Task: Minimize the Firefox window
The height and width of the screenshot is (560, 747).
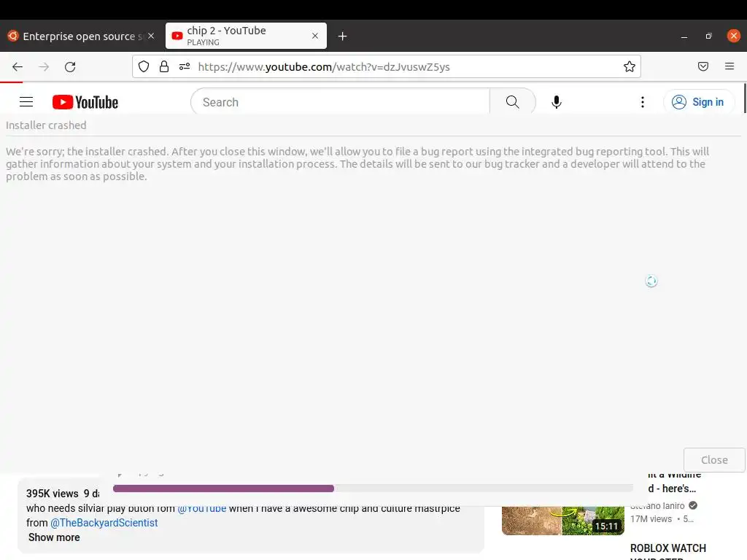Action: point(684,36)
